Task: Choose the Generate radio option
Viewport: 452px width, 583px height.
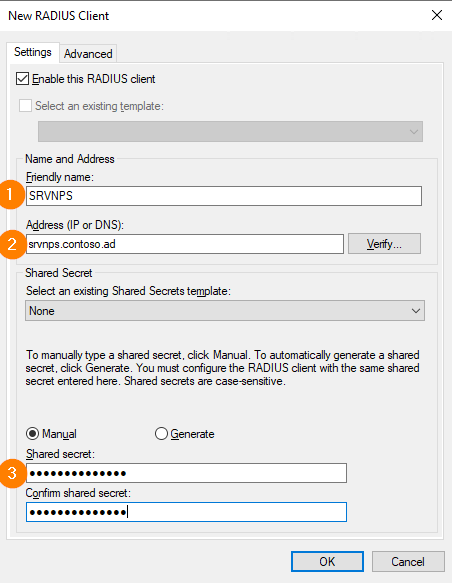Action: (x=161, y=434)
